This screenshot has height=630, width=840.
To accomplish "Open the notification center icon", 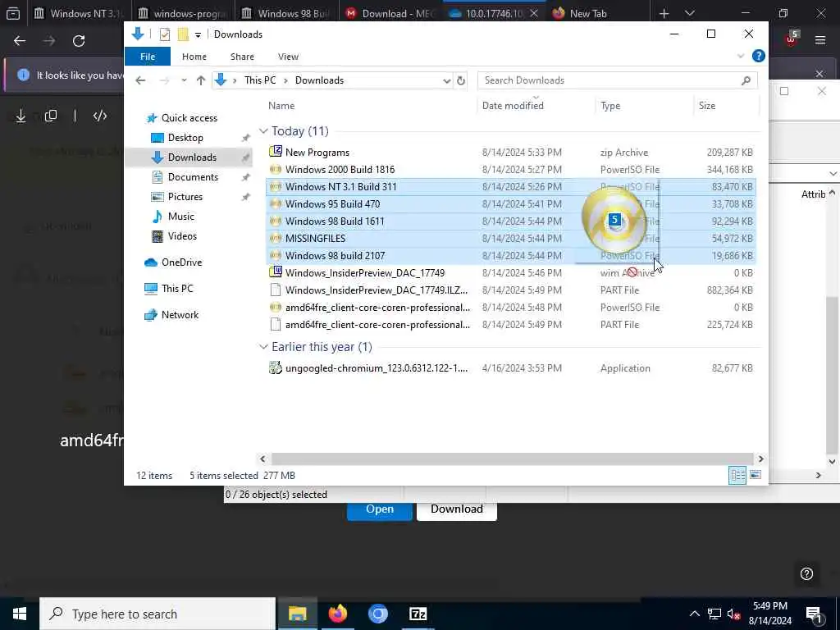I will [x=813, y=614].
